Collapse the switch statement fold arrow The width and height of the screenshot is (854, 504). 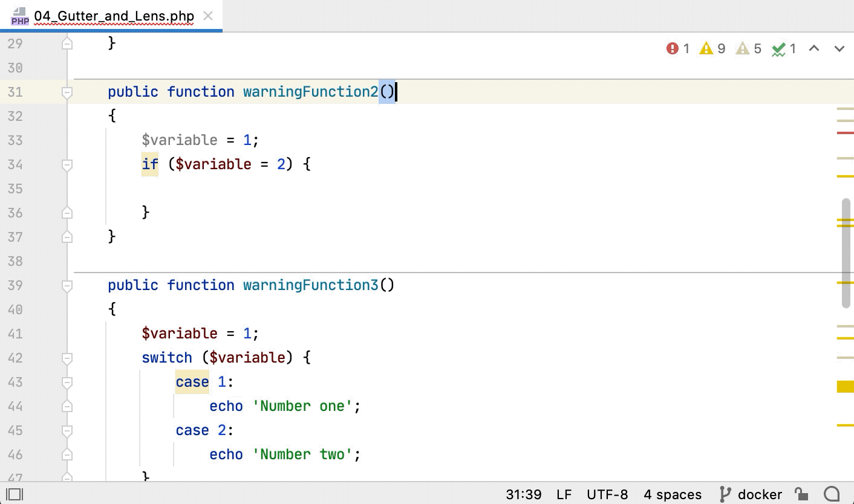click(67, 358)
